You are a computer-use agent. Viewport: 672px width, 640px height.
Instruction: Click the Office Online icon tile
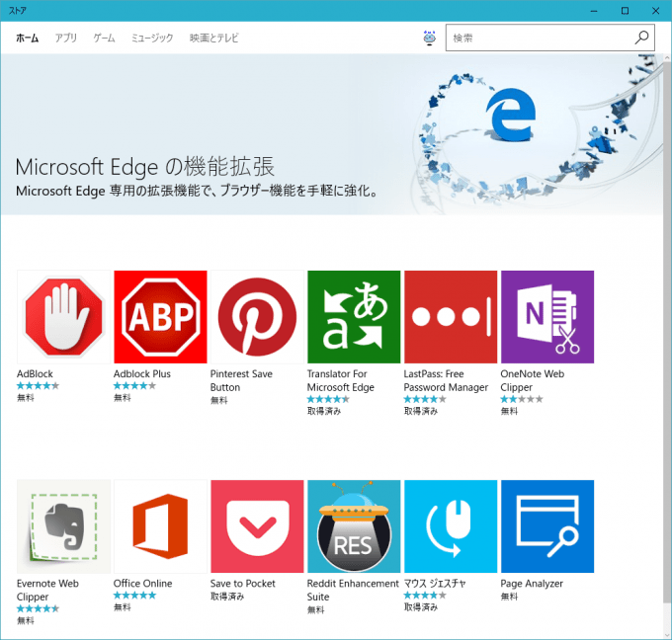(160, 526)
